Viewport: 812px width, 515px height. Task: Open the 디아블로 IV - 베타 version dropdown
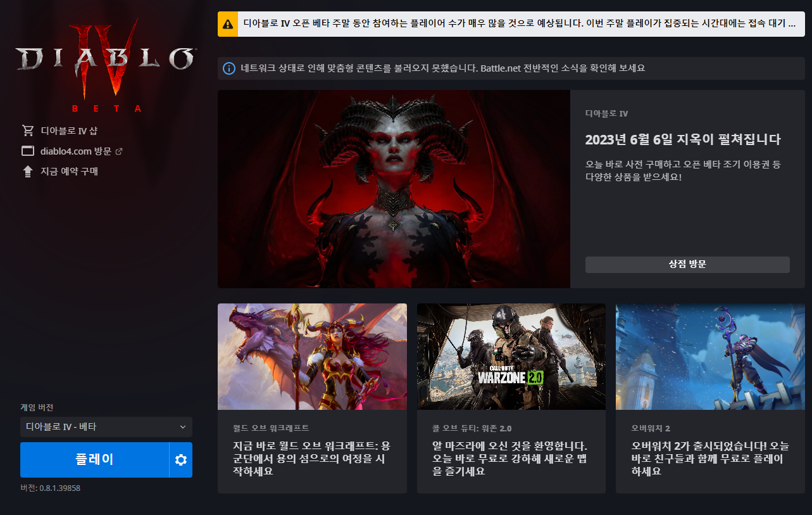[x=106, y=427]
